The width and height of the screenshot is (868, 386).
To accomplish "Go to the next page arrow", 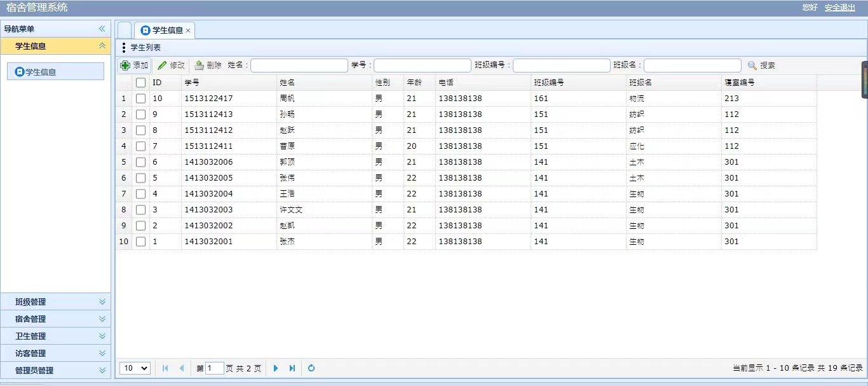I will pyautogui.click(x=276, y=368).
